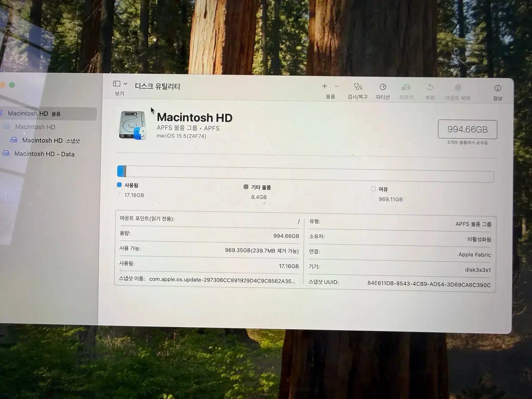Click the 사용 가능 row label
This screenshot has width=532, height=399.
(130, 248)
